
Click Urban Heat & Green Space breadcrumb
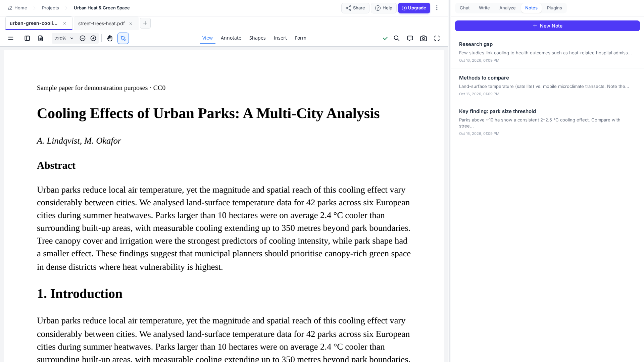coord(102,8)
